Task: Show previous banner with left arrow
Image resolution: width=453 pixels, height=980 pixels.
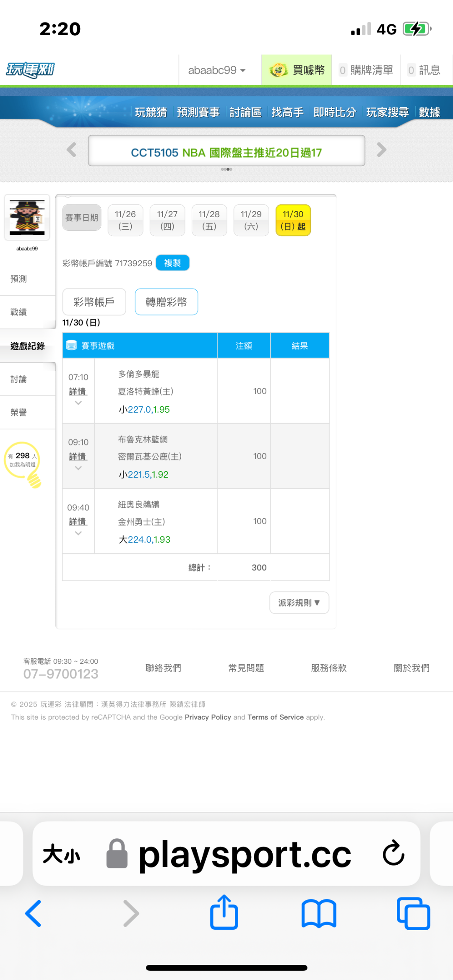Action: [x=72, y=150]
